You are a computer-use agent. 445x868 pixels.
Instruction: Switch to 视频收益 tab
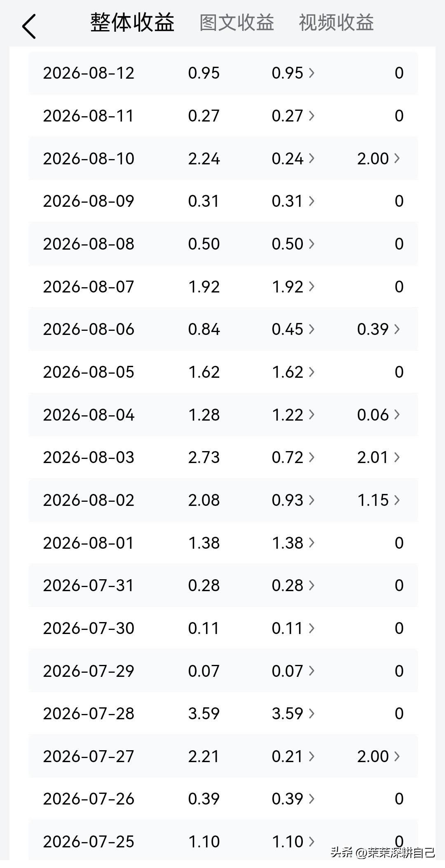tap(336, 22)
